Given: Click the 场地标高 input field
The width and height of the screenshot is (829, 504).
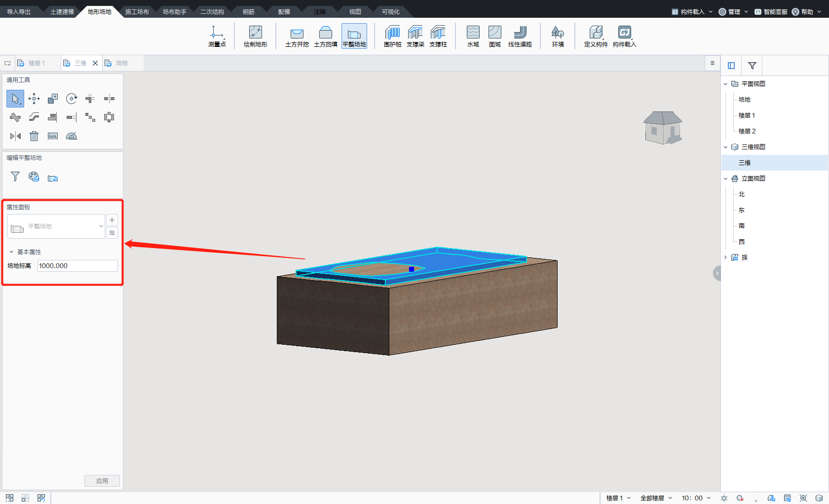Looking at the screenshot, I should pyautogui.click(x=77, y=266).
